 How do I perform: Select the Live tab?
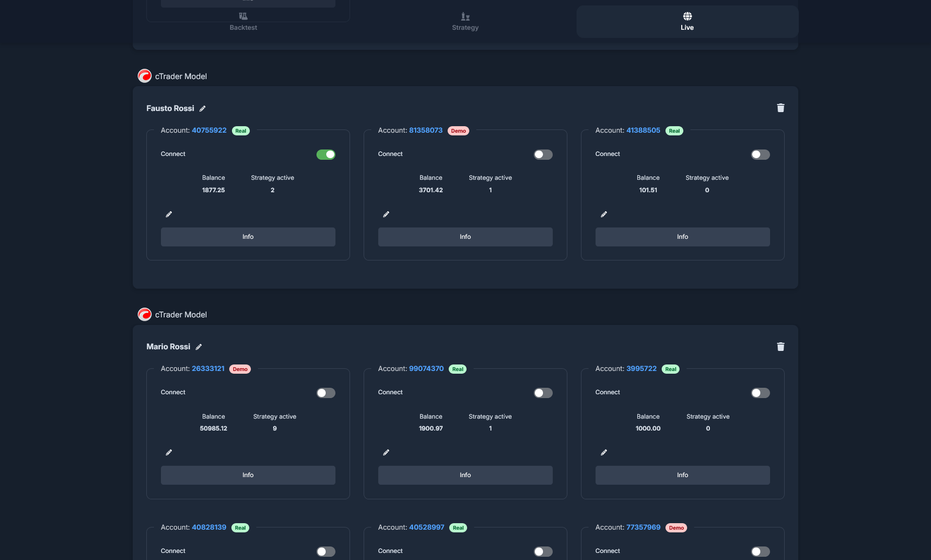(687, 22)
